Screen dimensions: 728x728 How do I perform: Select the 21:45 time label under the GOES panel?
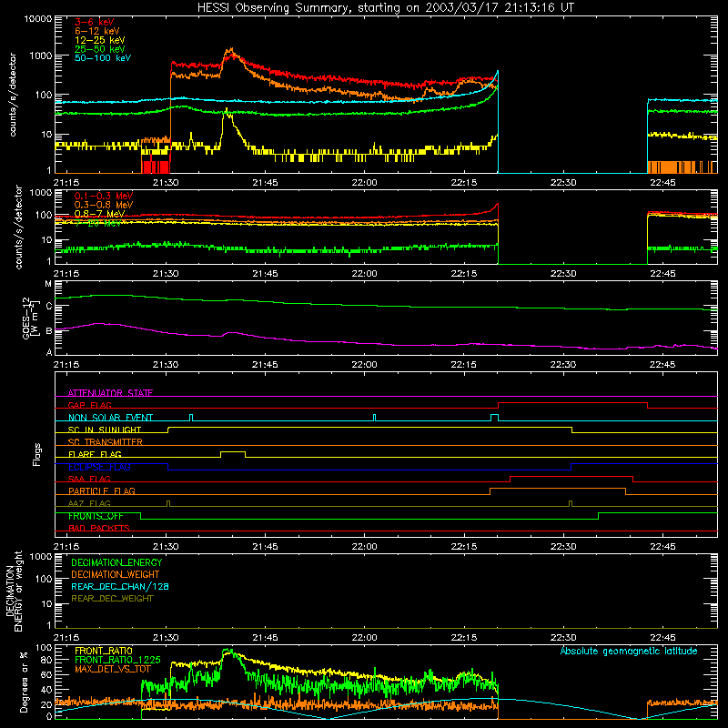click(265, 365)
